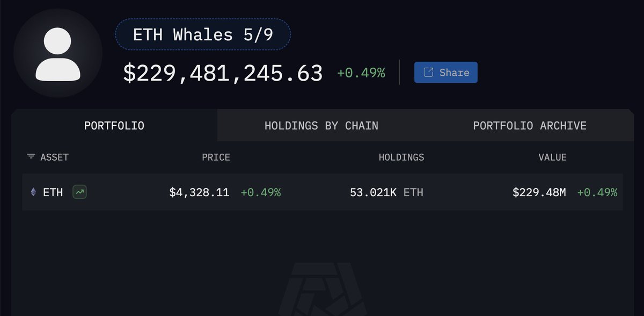Open the PORTFOLIO ARCHIVE tab
This screenshot has height=316, width=644.
click(x=530, y=126)
